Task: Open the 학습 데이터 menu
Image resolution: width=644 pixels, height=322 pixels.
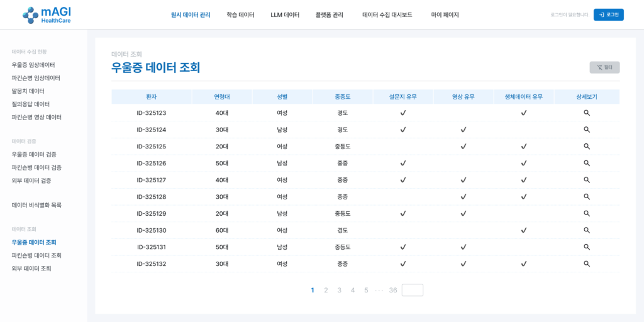Action: tap(240, 15)
